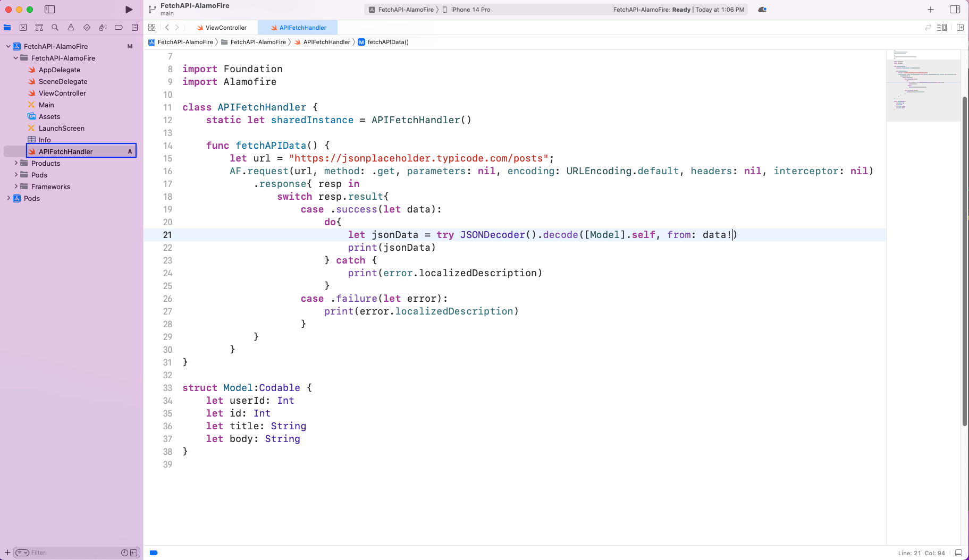Open the Project navigator folder icon

tap(7, 28)
